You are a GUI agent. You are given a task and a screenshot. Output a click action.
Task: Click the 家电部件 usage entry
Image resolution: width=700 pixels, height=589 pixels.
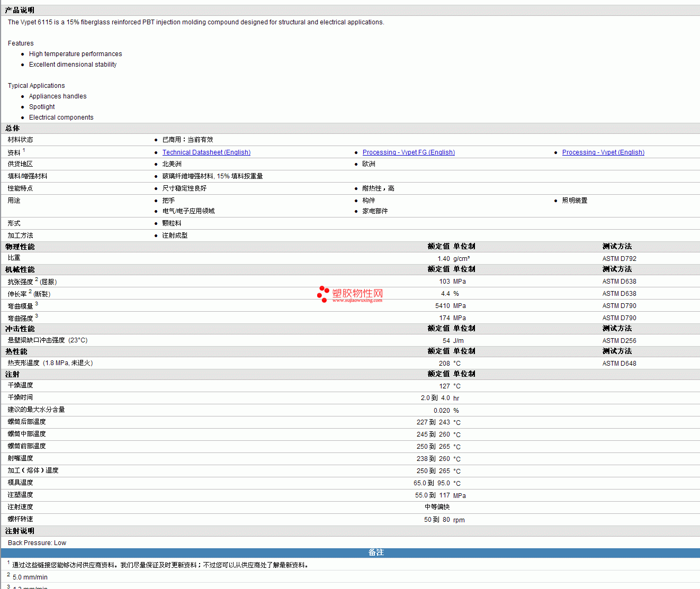[x=375, y=211]
